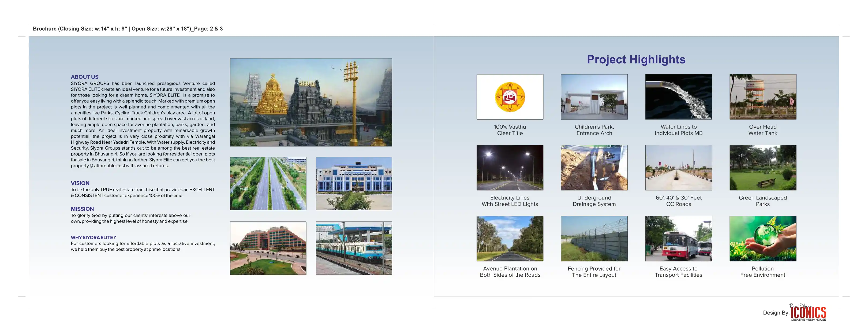Open the street LED lights night photo
868x333 pixels.
coord(510,168)
